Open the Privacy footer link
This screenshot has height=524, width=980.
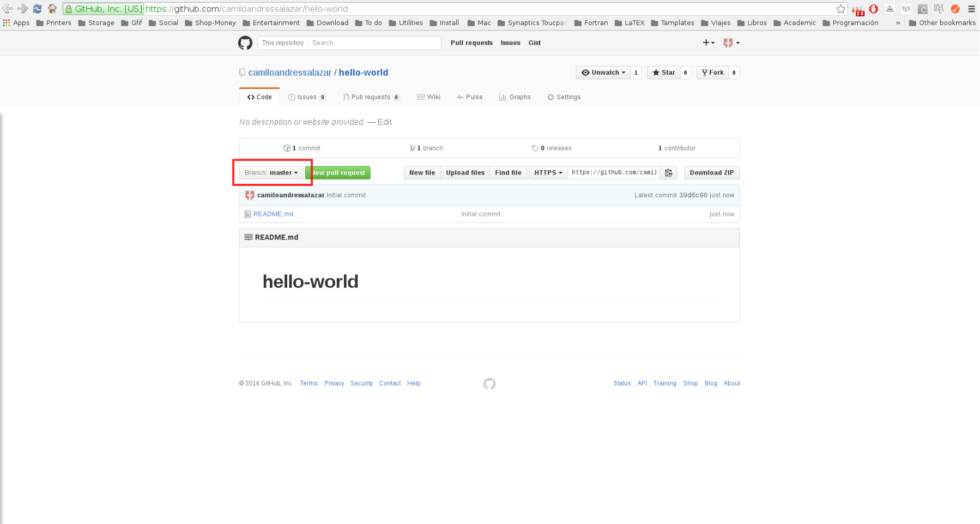(x=334, y=383)
